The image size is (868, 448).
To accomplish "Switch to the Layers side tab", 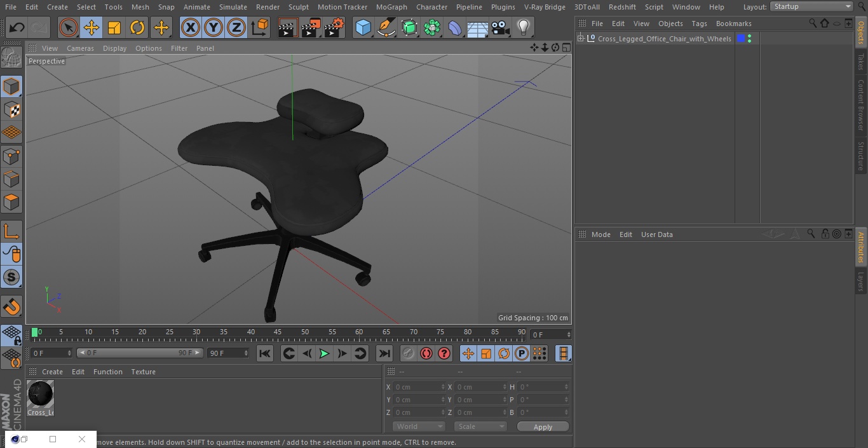I will (x=861, y=282).
